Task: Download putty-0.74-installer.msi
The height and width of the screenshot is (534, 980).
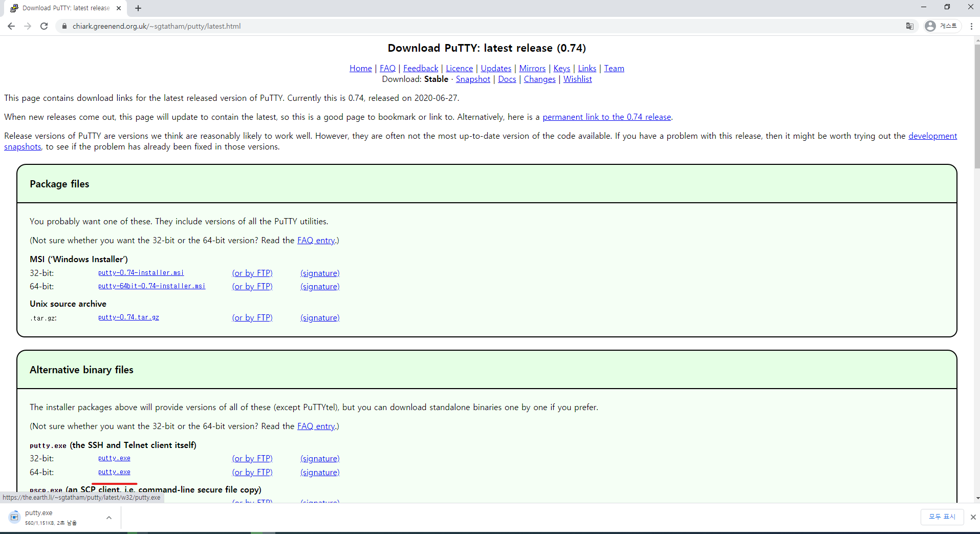Action: click(x=141, y=273)
